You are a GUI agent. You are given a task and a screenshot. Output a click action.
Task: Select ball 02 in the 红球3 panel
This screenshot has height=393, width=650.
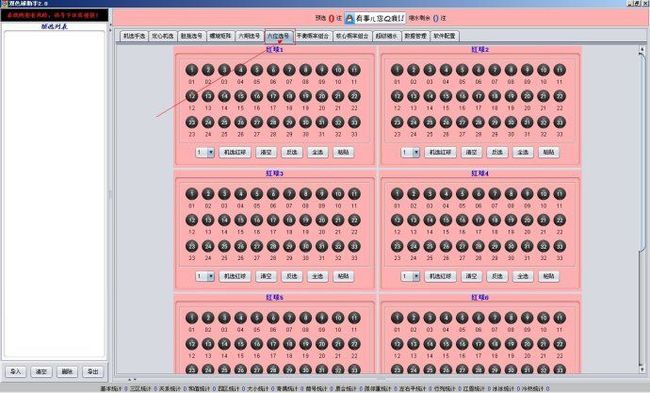click(x=208, y=194)
